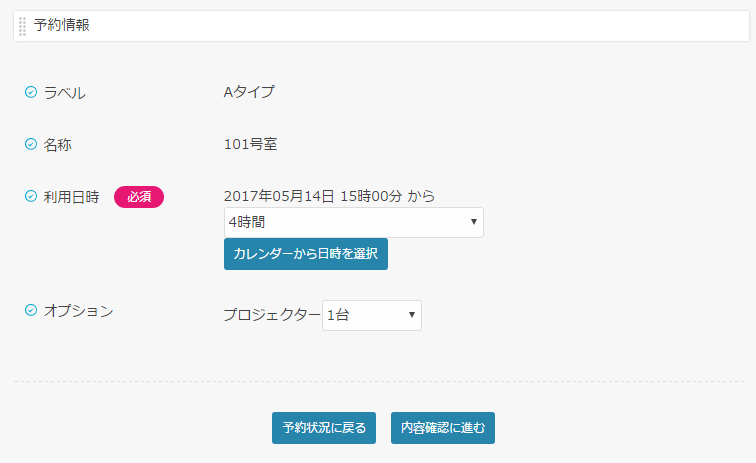The image size is (756, 463).
Task: Click カレンダーから日時を選択 button
Action: 306,254
